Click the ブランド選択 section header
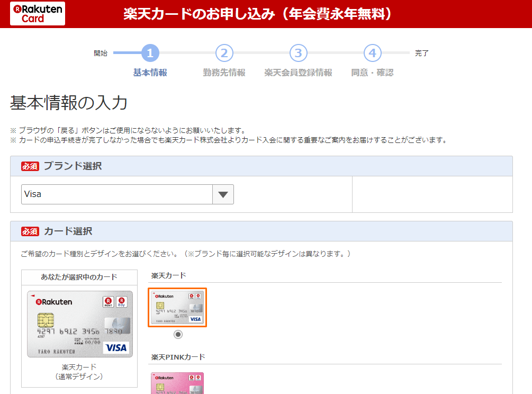 (x=262, y=166)
